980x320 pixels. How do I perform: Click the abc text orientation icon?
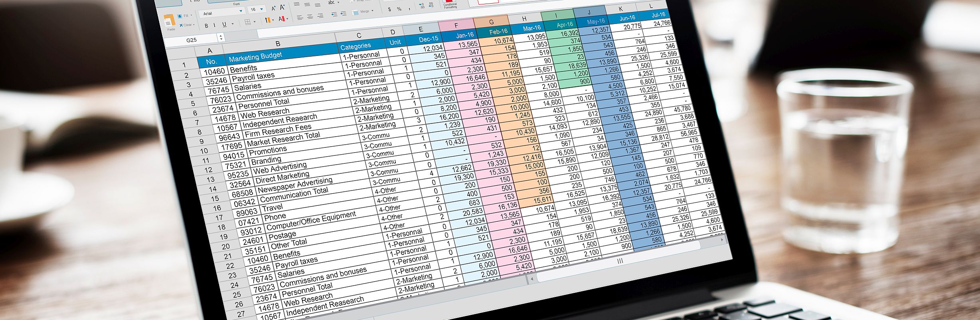[331, 2]
